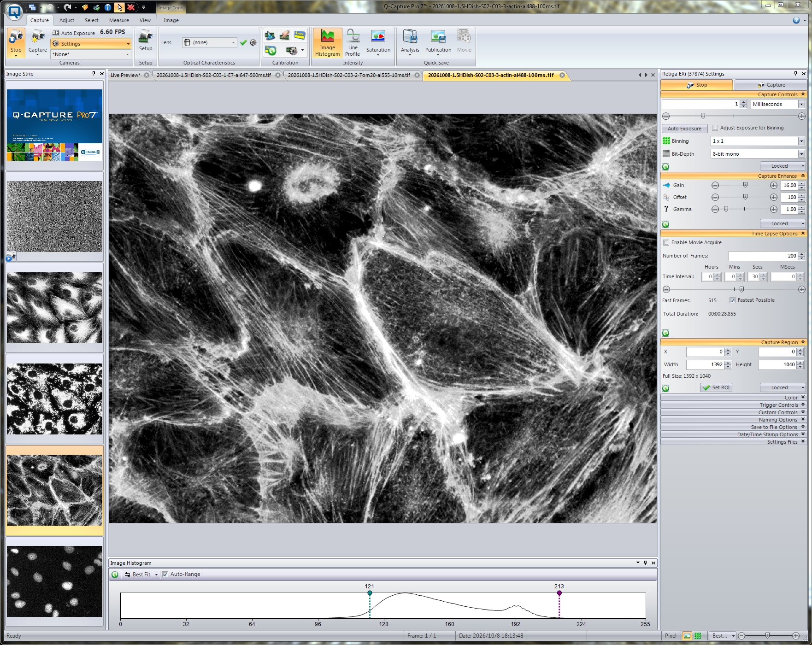Pin the Image Strip panel
The width and height of the screenshot is (812, 645).
coord(94,74)
